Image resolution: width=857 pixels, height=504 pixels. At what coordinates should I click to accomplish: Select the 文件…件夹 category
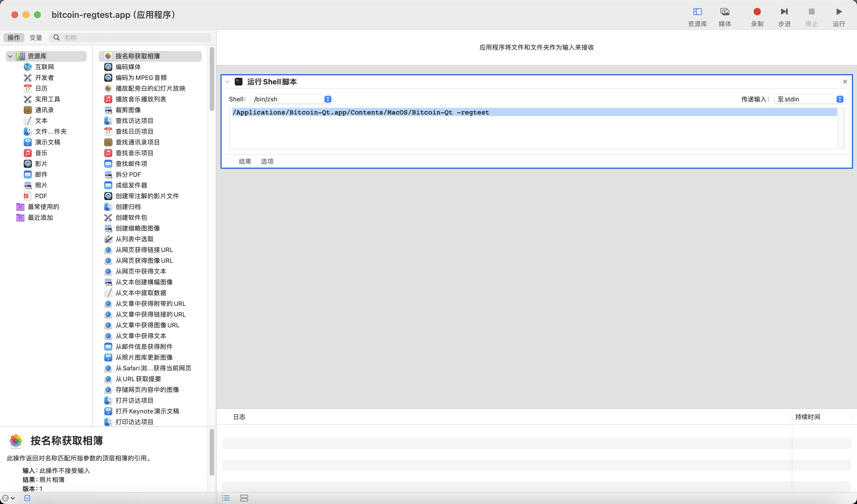click(x=51, y=132)
